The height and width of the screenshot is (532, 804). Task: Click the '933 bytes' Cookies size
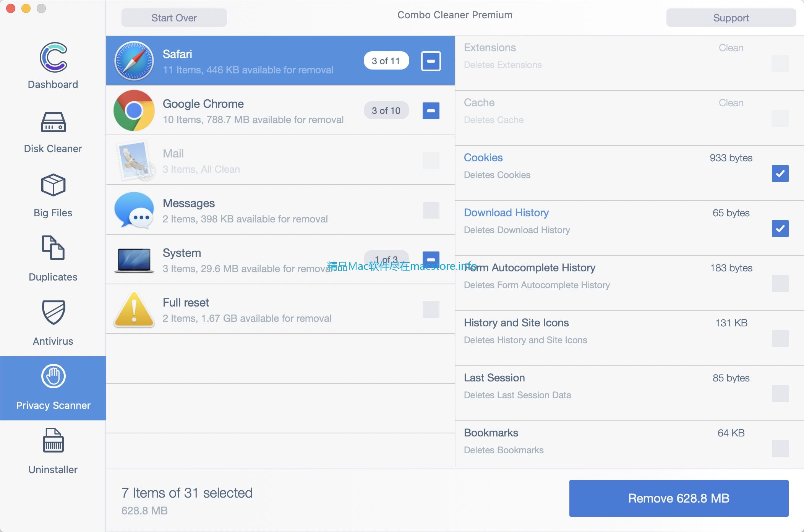pos(731,158)
